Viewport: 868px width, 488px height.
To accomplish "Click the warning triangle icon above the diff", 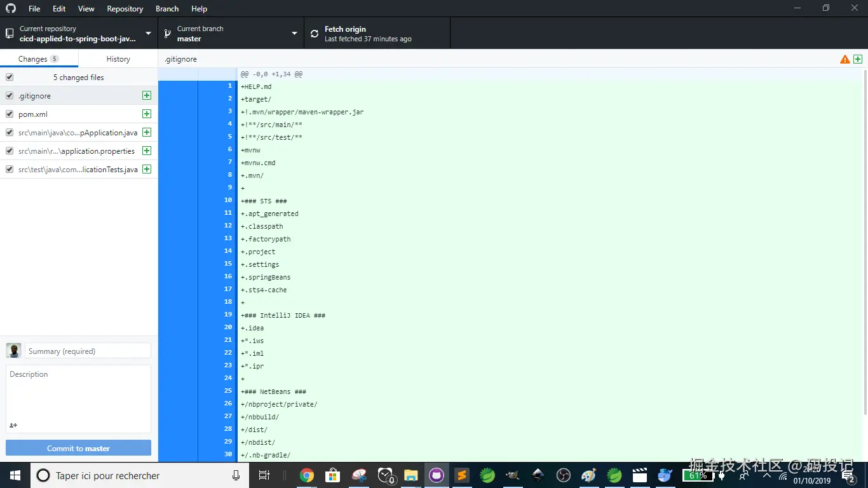I will click(x=844, y=59).
